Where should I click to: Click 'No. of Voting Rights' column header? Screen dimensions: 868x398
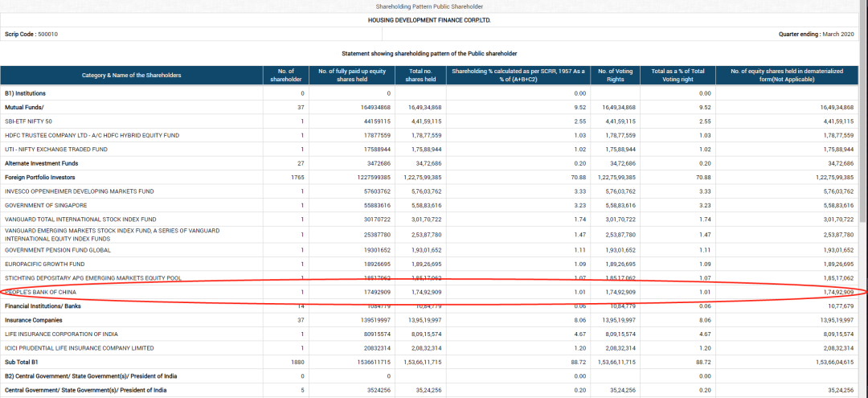pos(616,76)
